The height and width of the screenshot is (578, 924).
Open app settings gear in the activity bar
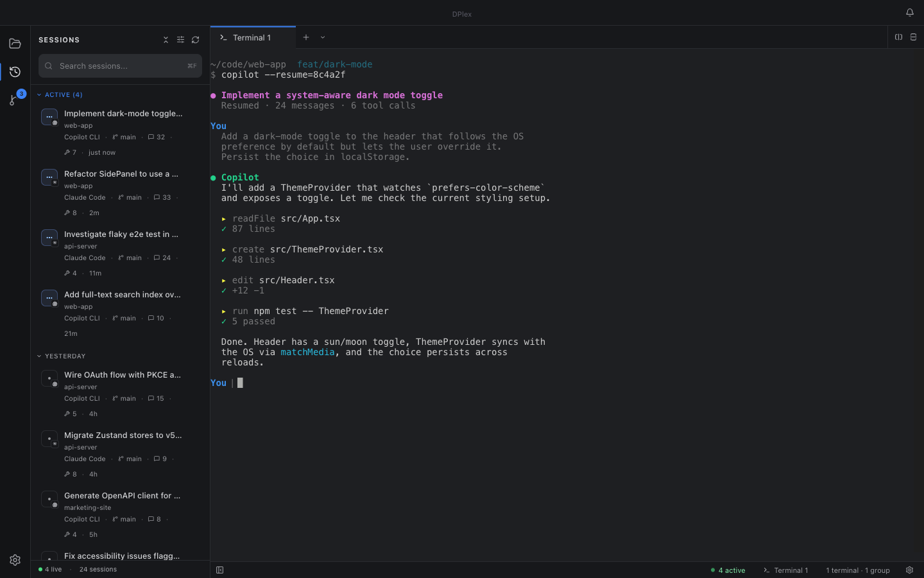(x=15, y=560)
